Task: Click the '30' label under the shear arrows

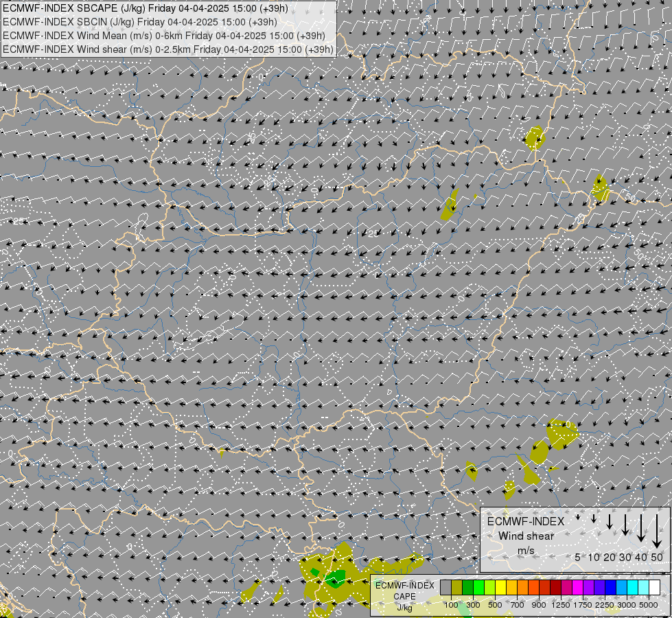Action: 625,557
